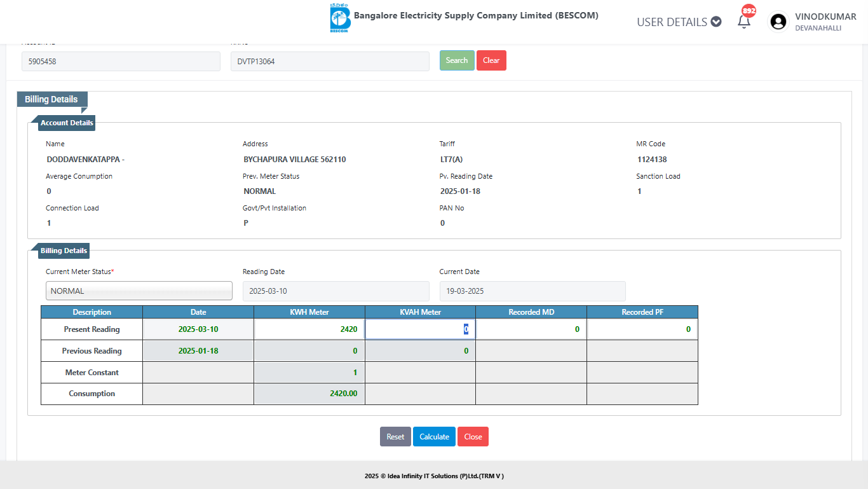This screenshot has height=489, width=868.
Task: Click the Account Details panel label
Action: point(67,123)
